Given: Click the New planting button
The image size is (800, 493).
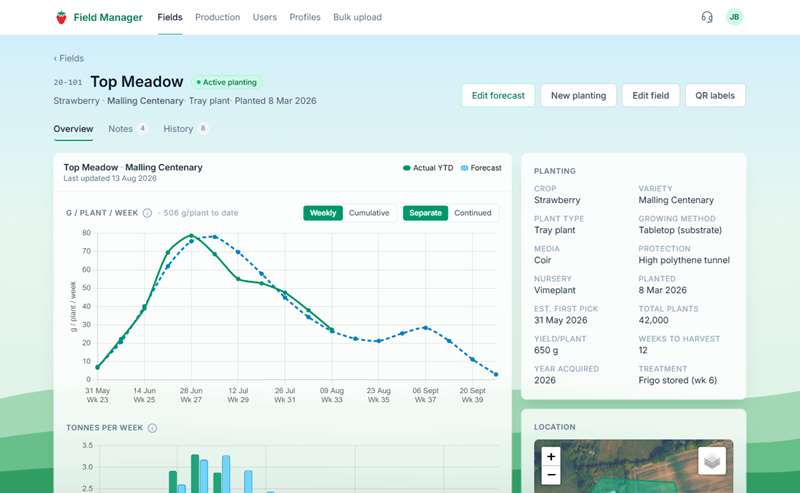Looking at the screenshot, I should pyautogui.click(x=579, y=95).
